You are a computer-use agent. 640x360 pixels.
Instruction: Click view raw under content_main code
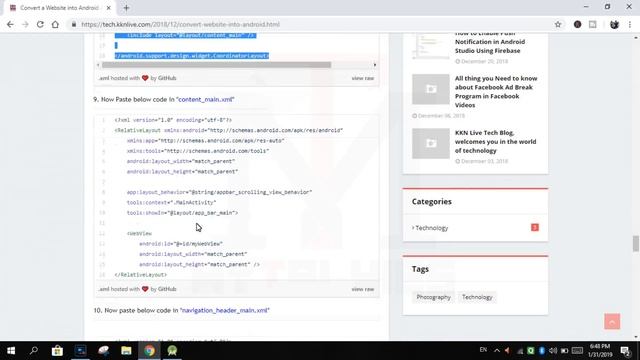[x=363, y=289]
